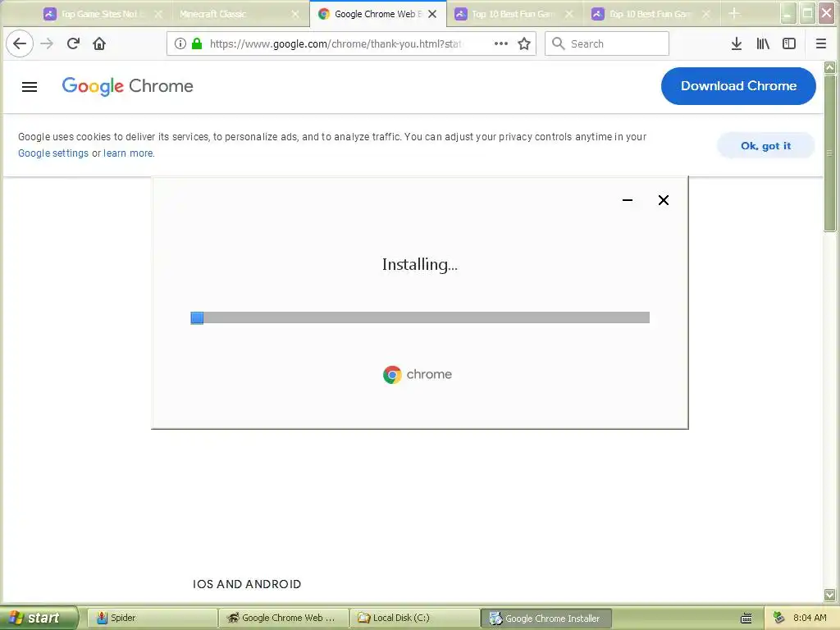840x630 pixels.
Task: Open a new browser tab
Action: pos(734,13)
